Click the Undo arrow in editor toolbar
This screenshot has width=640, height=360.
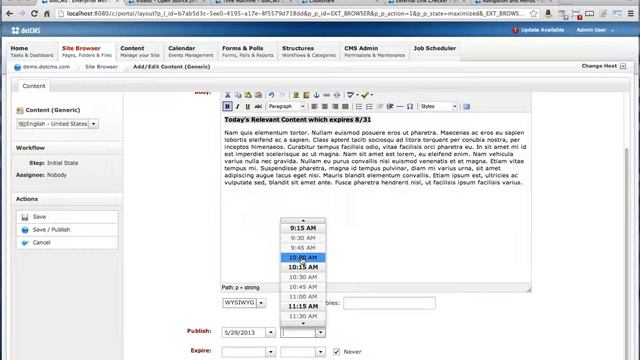click(271, 95)
